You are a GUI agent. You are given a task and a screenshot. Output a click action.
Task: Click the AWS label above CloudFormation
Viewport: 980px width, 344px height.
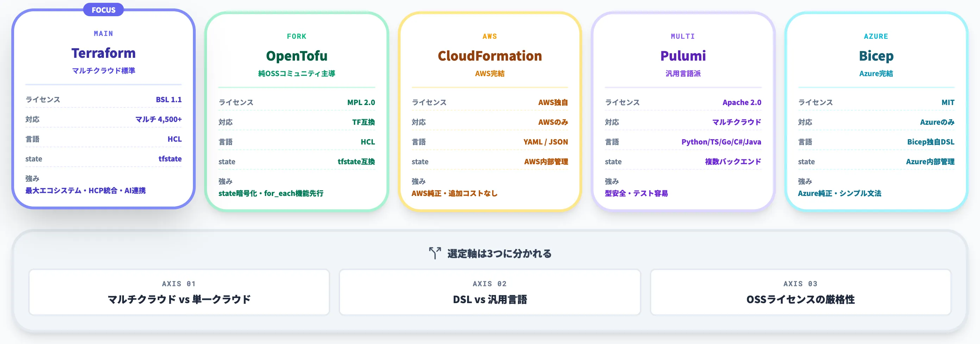click(x=490, y=36)
